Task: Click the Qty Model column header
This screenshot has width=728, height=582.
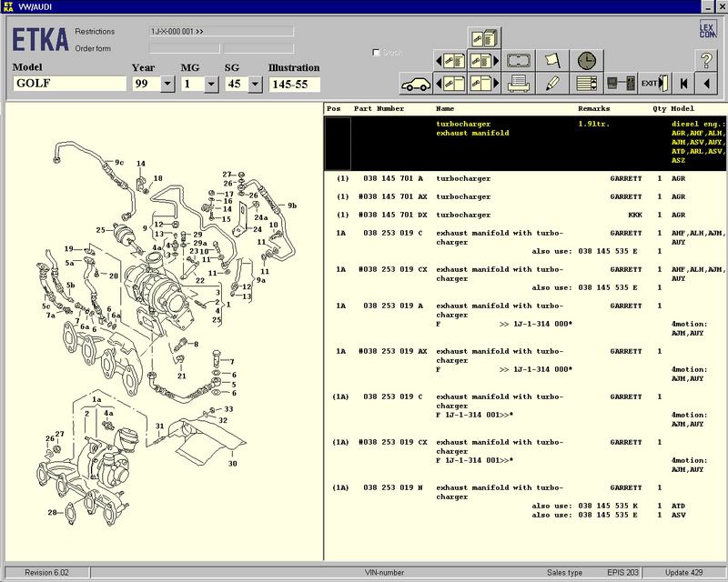Action: [673, 108]
